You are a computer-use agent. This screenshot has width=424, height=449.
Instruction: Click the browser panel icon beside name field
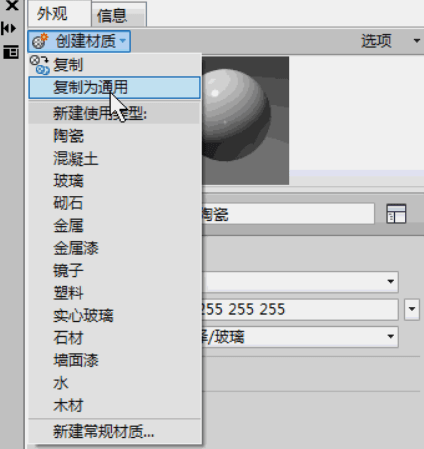(396, 214)
